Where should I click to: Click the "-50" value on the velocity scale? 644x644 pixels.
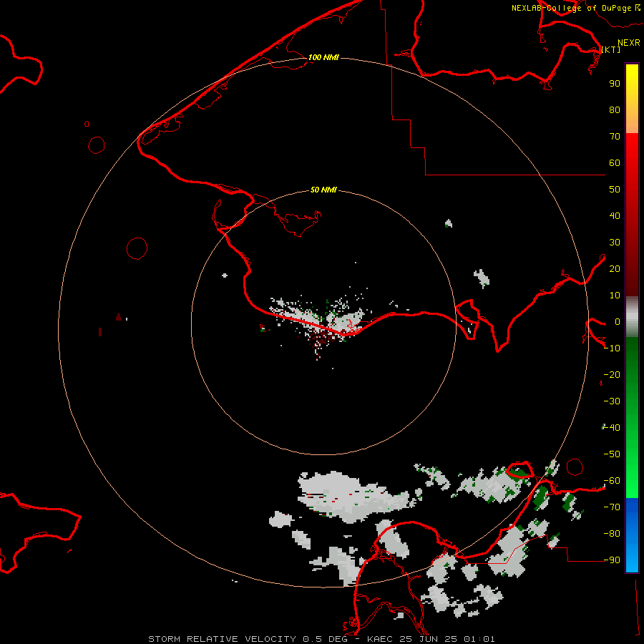pyautogui.click(x=612, y=454)
